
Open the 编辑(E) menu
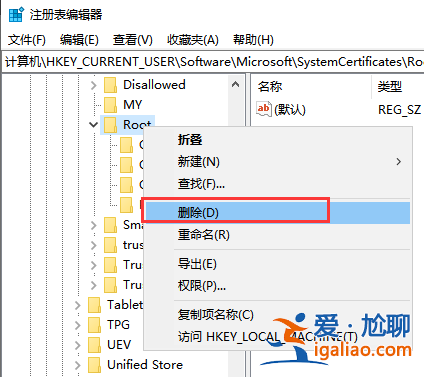79,40
